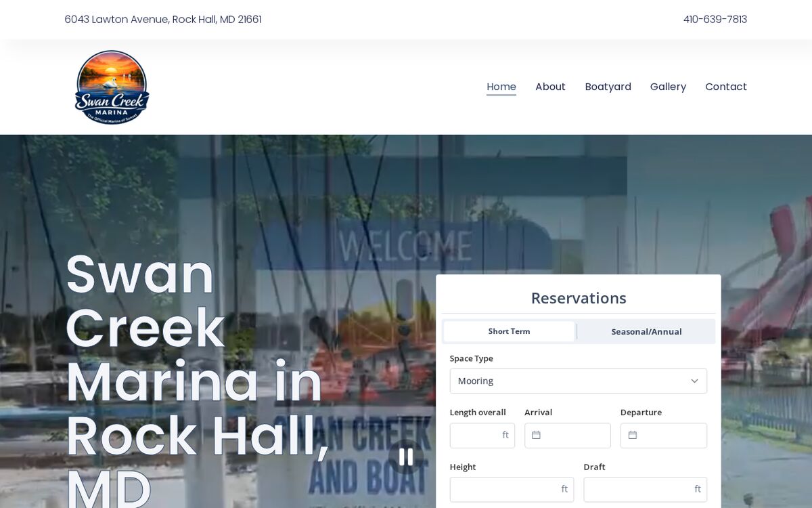
Task: Call phone number 410-639-7813
Action: pos(715,20)
